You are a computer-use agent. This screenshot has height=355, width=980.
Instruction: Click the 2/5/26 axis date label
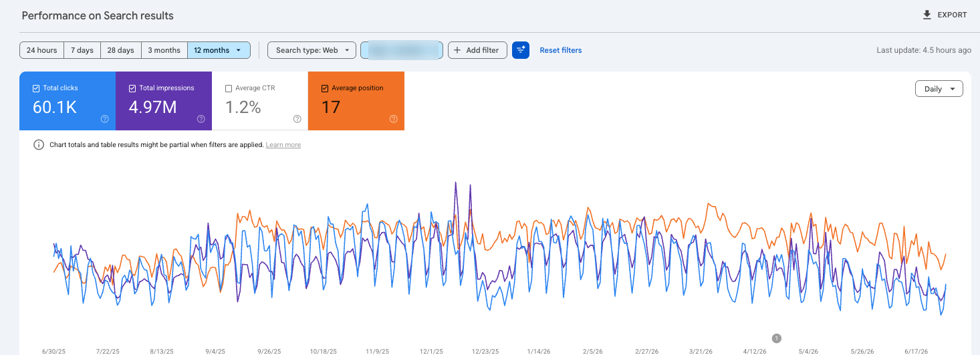[x=592, y=351]
